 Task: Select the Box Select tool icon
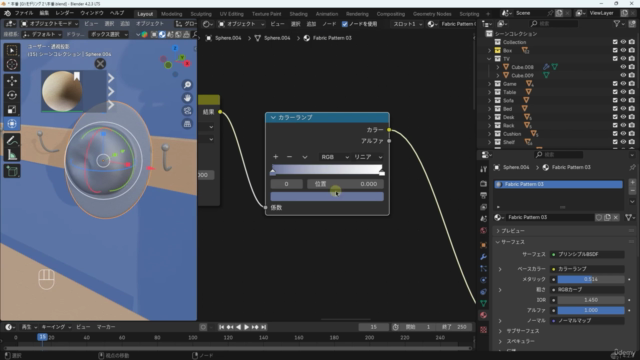tap(12, 51)
